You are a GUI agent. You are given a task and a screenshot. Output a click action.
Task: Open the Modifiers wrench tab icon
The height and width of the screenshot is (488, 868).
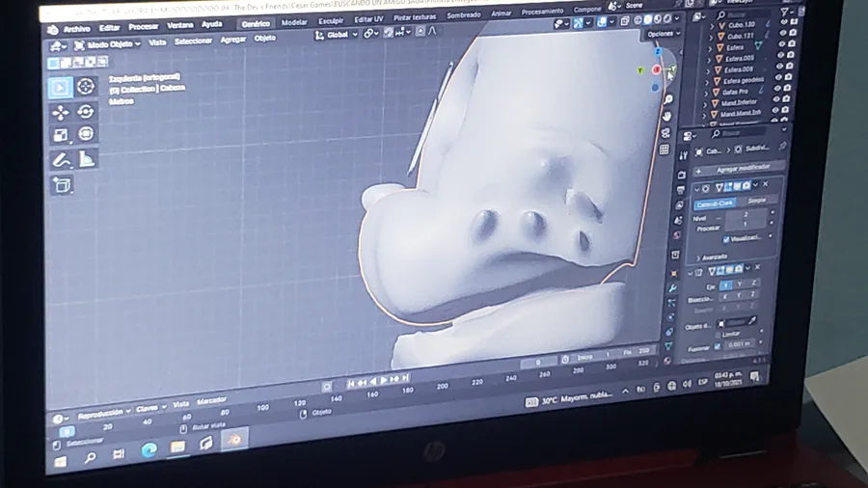point(673,288)
